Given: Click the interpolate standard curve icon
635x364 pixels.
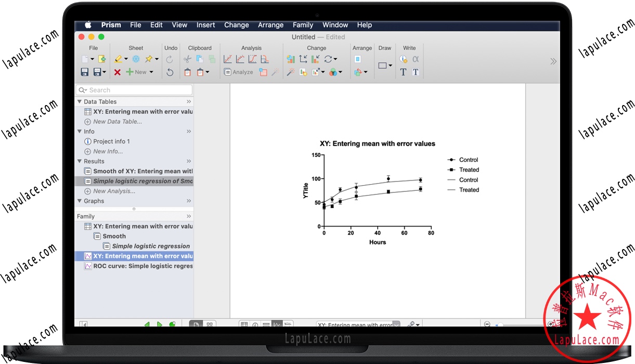Looking at the screenshot, I should 265,59.
